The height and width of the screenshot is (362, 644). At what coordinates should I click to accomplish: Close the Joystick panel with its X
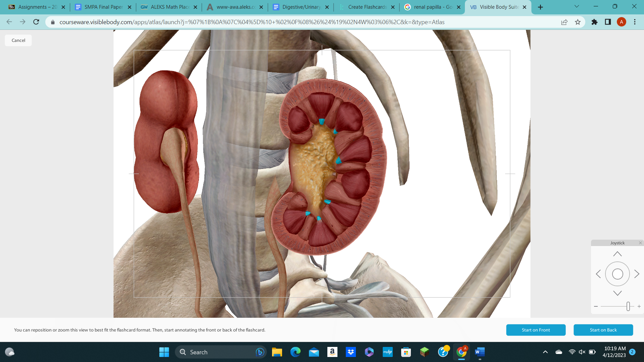point(640,242)
